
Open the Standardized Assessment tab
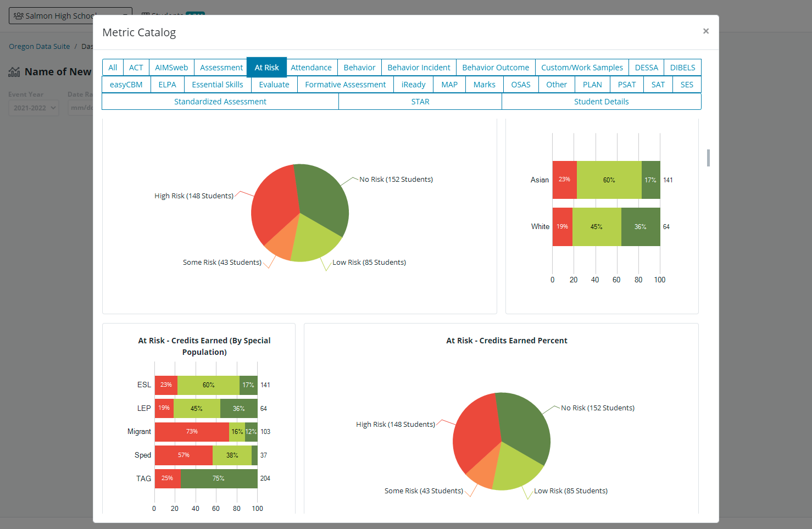[220, 102]
